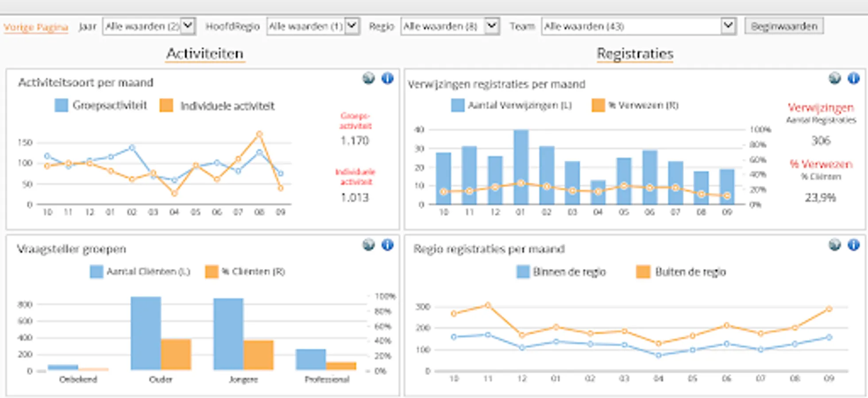Toggle Individuele activiteit legend series
The height and width of the screenshot is (398, 868).
217,106
